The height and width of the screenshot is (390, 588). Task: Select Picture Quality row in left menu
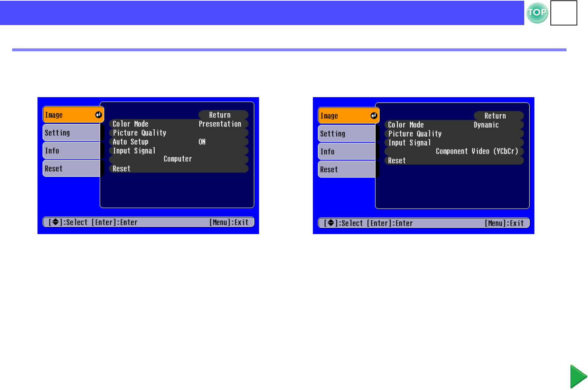(179, 133)
